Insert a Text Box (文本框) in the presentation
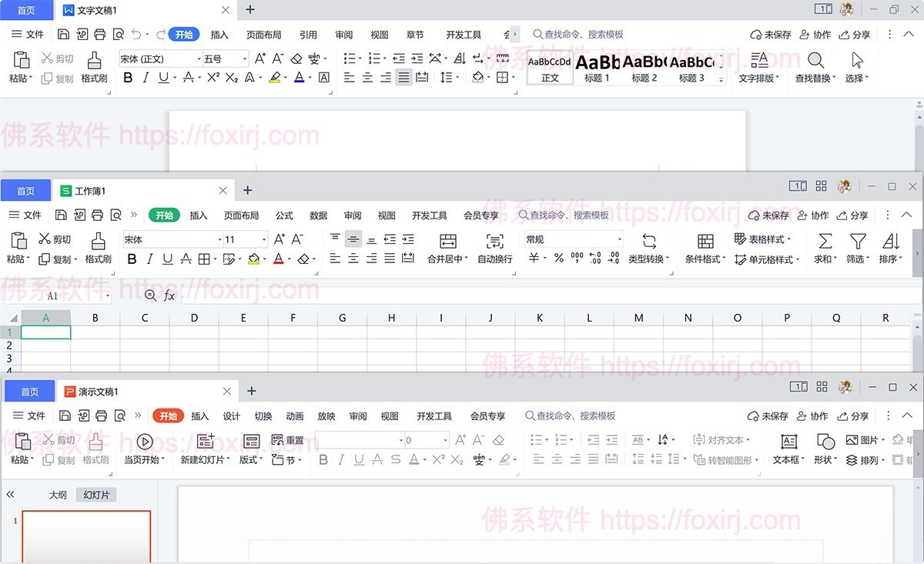 click(x=788, y=450)
